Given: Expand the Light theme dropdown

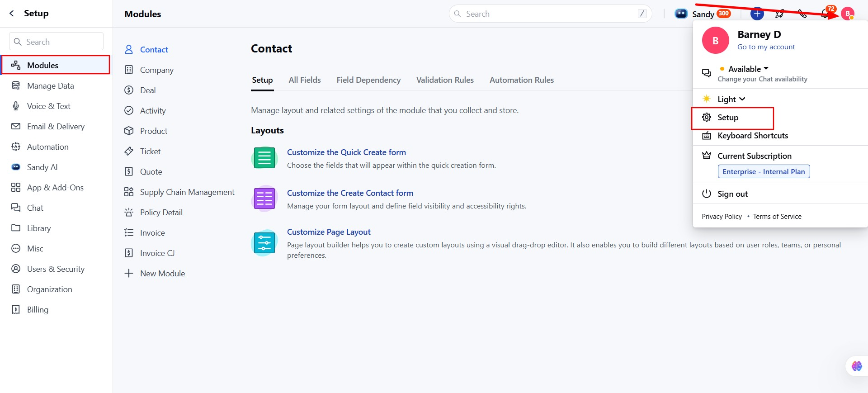Looking at the screenshot, I should tap(731, 99).
